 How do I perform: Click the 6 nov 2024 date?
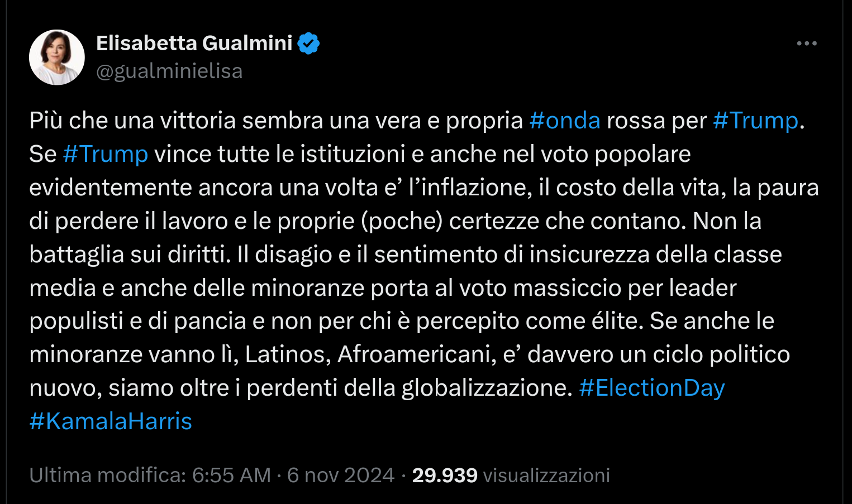[341, 476]
